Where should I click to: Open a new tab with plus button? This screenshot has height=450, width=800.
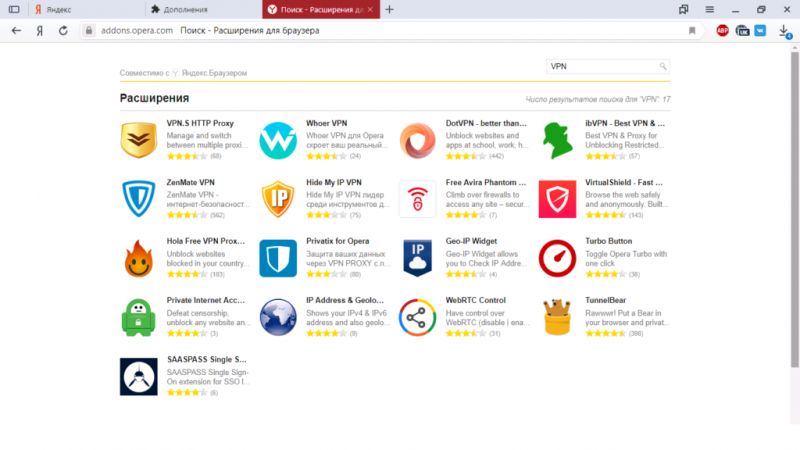coord(389,9)
